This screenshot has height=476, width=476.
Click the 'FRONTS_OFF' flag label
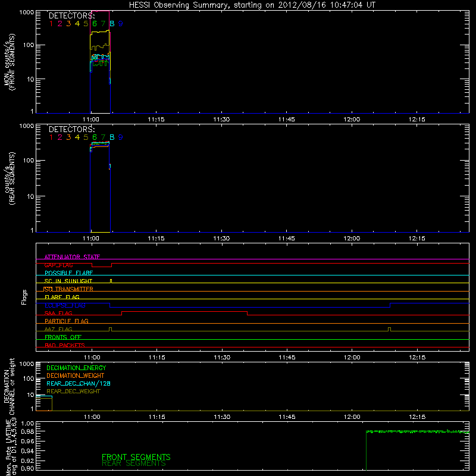pos(63,337)
